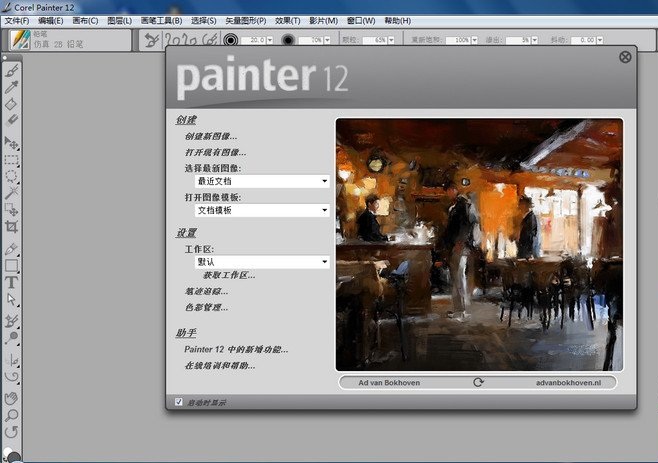The image size is (658, 463).
Task: Select the Dropper (eyedropper) tool
Action: (11, 87)
